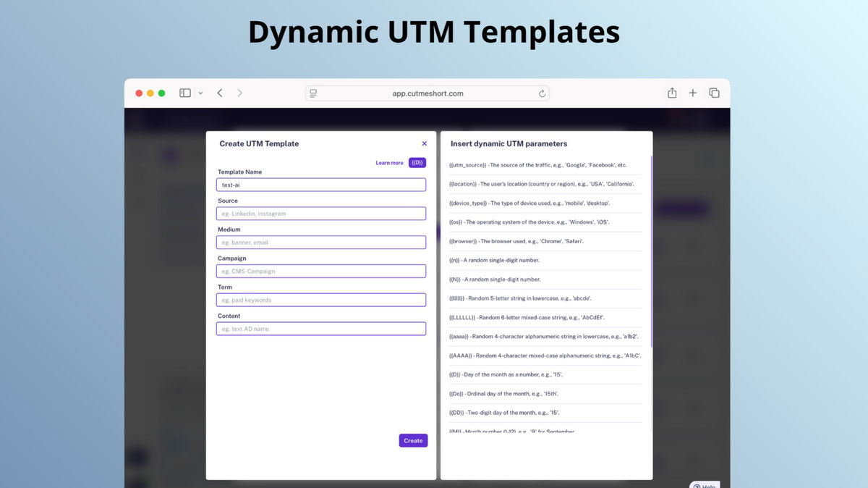
Task: Click the browser forward arrow
Action: coord(239,93)
